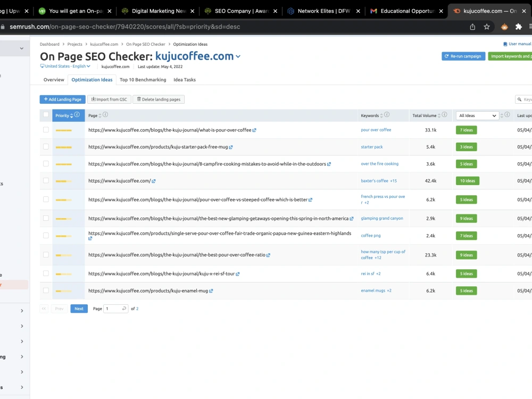Check the best-pour-over-coffee-ratio row checkbox

46,255
